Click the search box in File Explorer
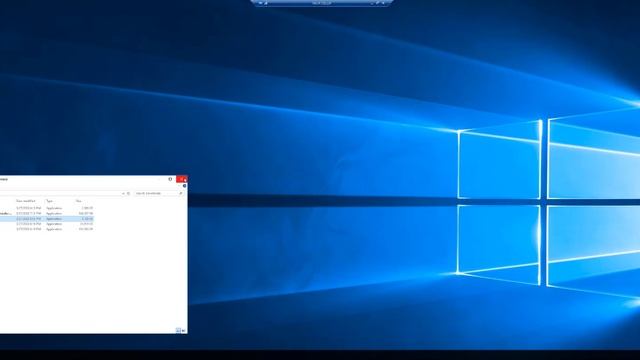Screen dimensions: 640x360 pyautogui.click(x=159, y=193)
